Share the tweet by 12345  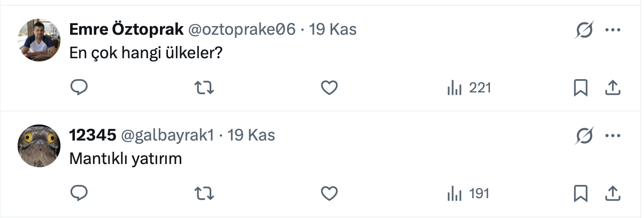[x=612, y=193]
